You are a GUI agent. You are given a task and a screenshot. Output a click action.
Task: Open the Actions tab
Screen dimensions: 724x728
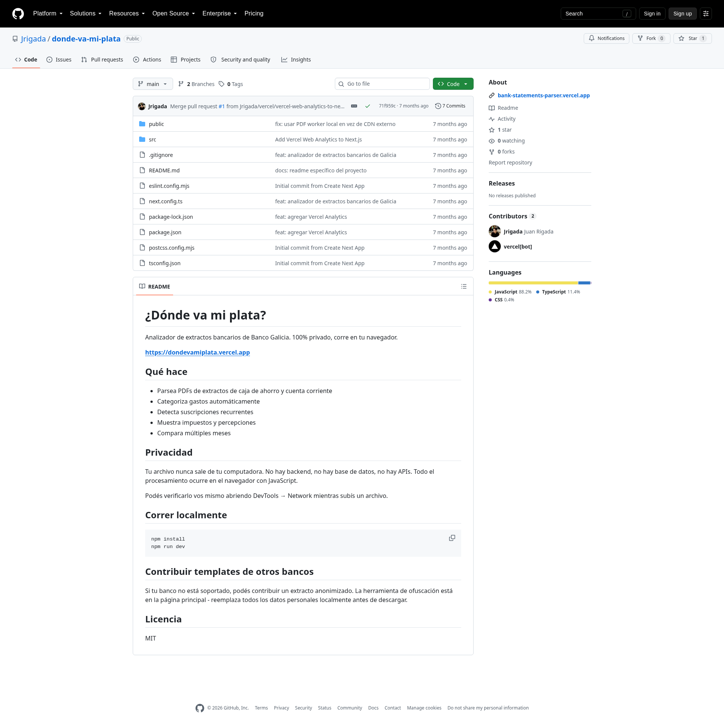147,60
